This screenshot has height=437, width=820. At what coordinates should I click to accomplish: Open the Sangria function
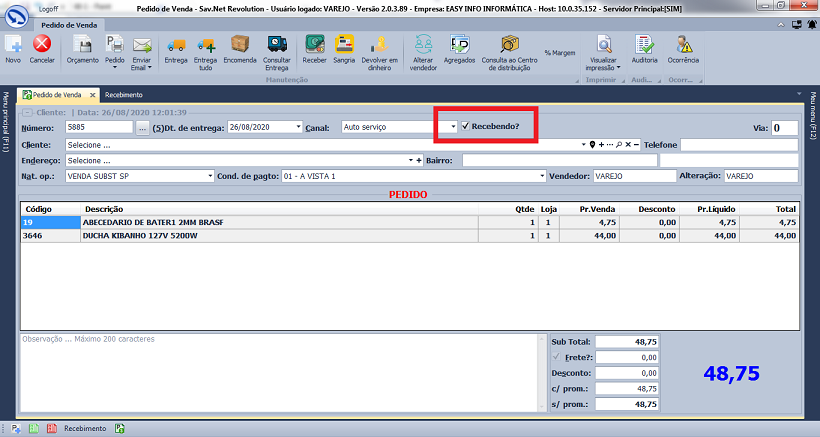[344, 47]
